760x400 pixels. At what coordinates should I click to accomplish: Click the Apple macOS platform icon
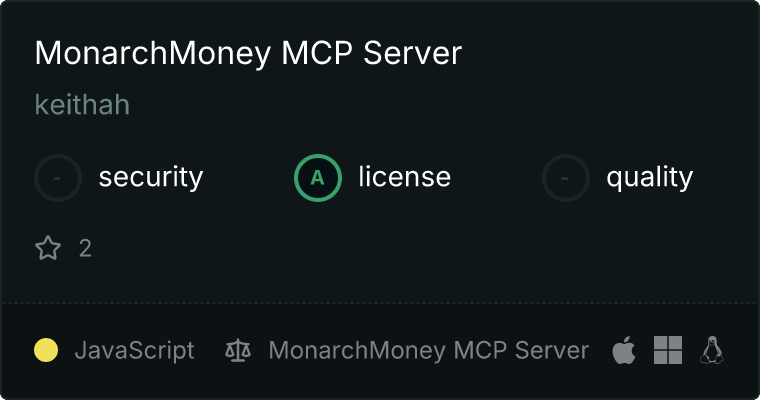[x=624, y=350]
